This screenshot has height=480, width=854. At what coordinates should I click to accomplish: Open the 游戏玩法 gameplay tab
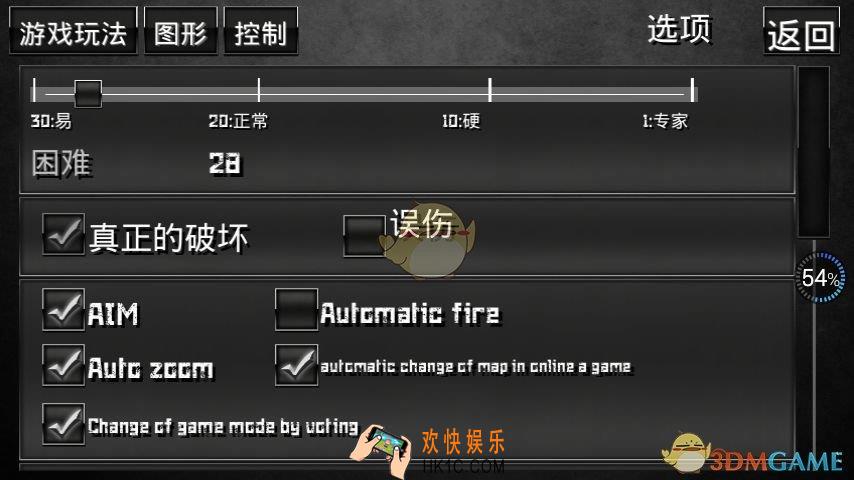click(73, 31)
